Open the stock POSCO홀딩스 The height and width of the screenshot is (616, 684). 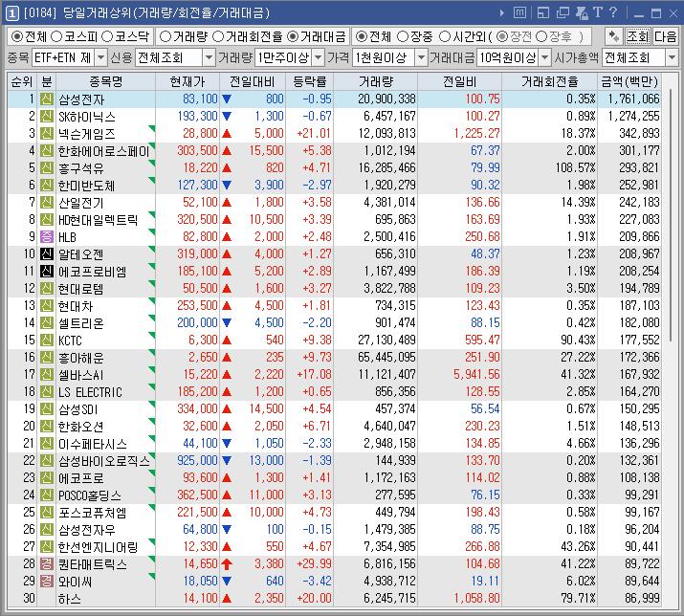(x=90, y=495)
